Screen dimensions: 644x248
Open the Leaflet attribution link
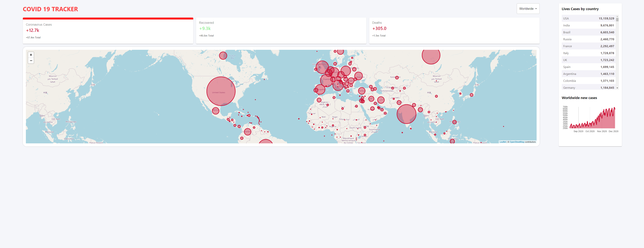[502, 142]
